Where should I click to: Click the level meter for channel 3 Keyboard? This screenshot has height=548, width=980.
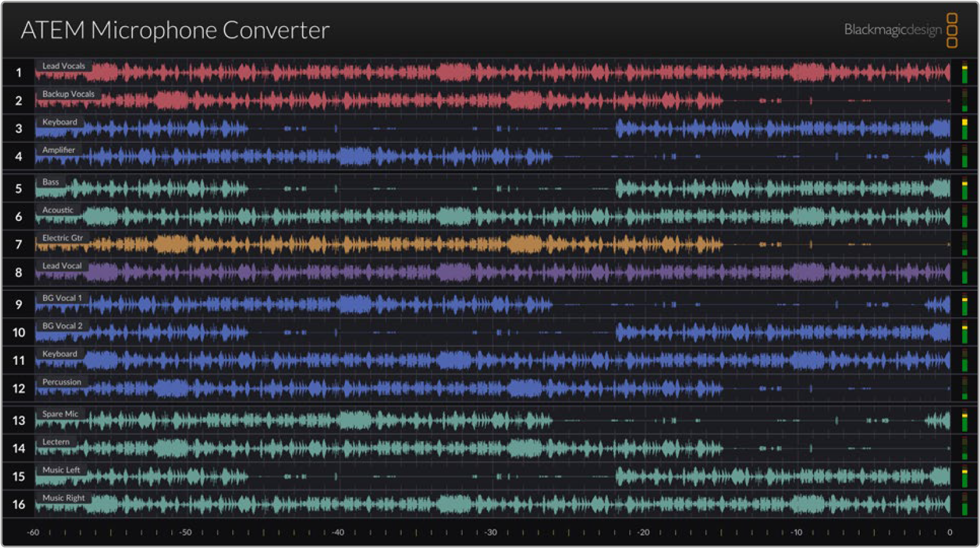click(965, 128)
